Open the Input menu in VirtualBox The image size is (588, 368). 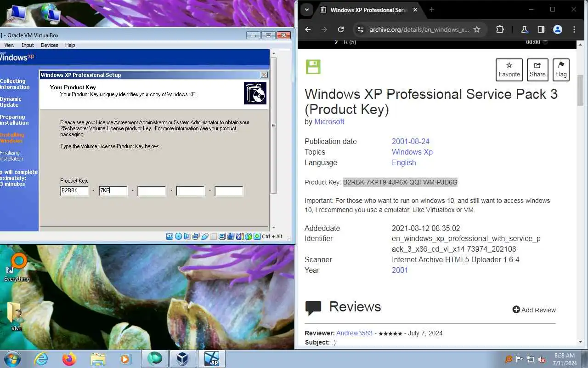click(x=28, y=45)
